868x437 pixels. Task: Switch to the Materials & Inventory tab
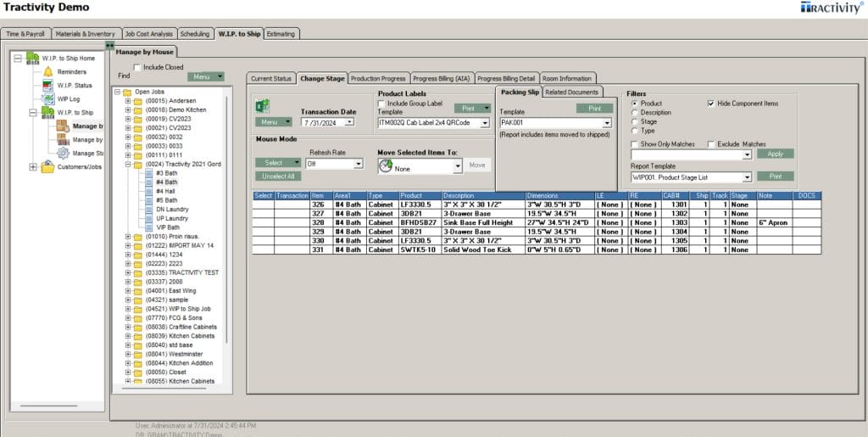[86, 34]
